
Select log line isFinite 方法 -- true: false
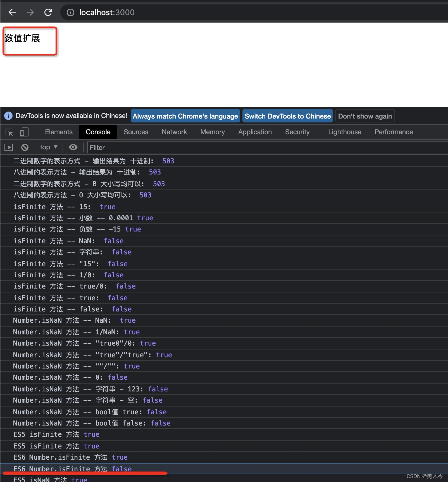[x=224, y=298]
